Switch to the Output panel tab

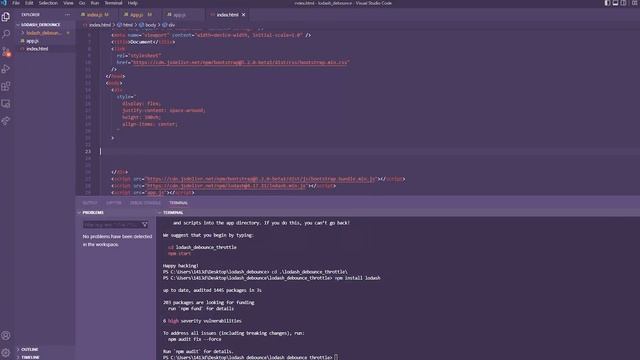[90, 203]
